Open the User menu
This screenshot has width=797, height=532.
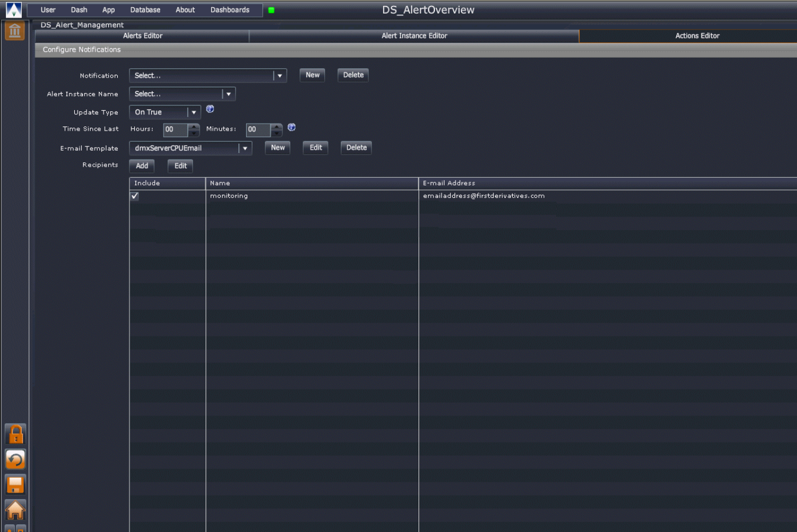click(x=48, y=10)
